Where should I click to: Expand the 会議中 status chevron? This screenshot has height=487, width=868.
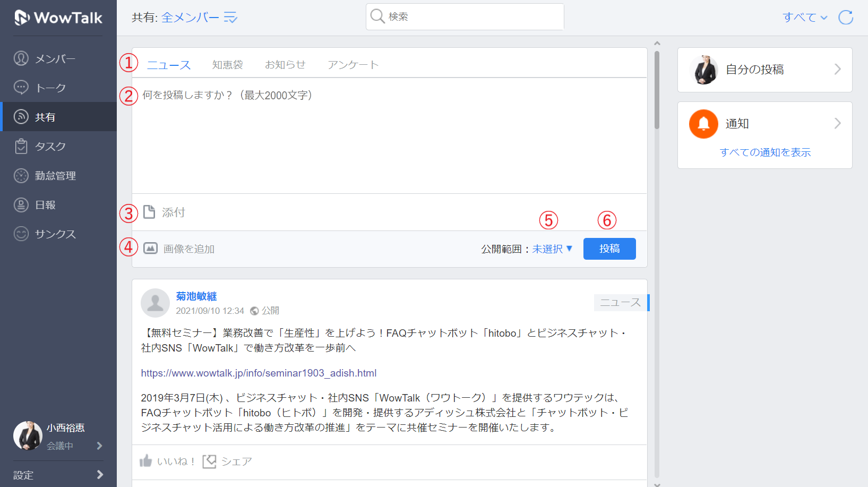pyautogui.click(x=99, y=446)
